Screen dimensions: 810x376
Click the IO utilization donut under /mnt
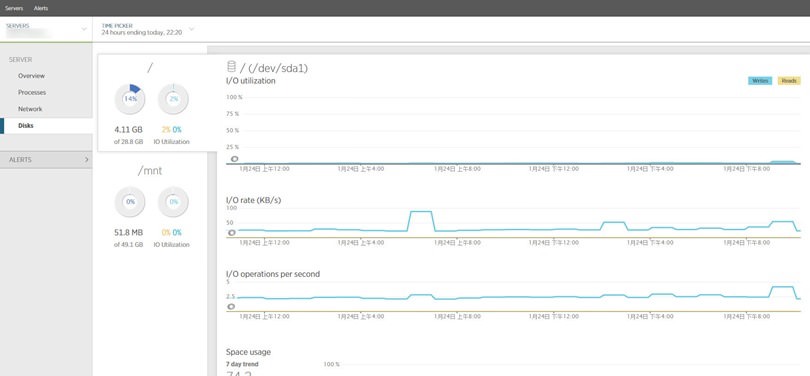(174, 202)
